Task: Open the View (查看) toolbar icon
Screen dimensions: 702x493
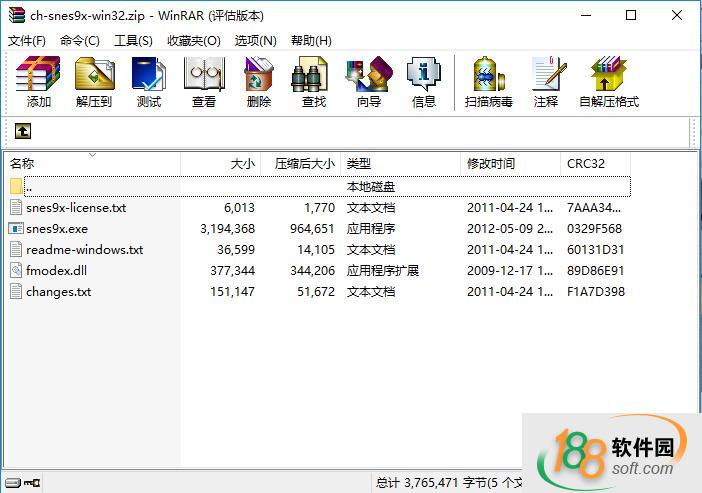Action: click(204, 82)
